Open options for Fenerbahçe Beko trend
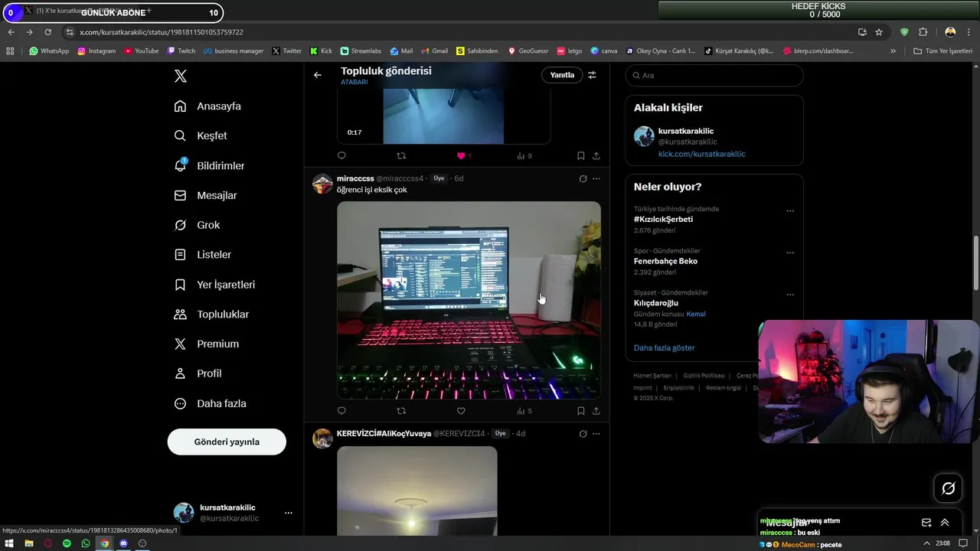Screen dimensions: 980x551 [790, 253]
